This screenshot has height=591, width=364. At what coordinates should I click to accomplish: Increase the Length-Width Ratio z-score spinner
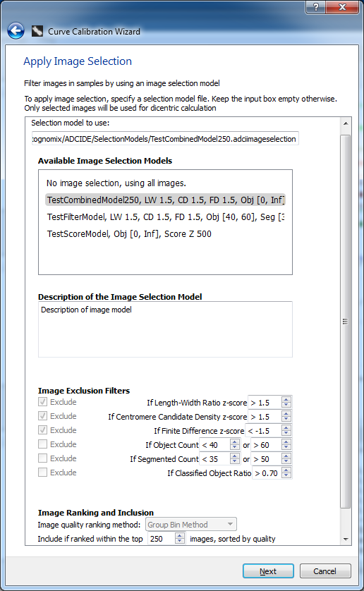286,400
